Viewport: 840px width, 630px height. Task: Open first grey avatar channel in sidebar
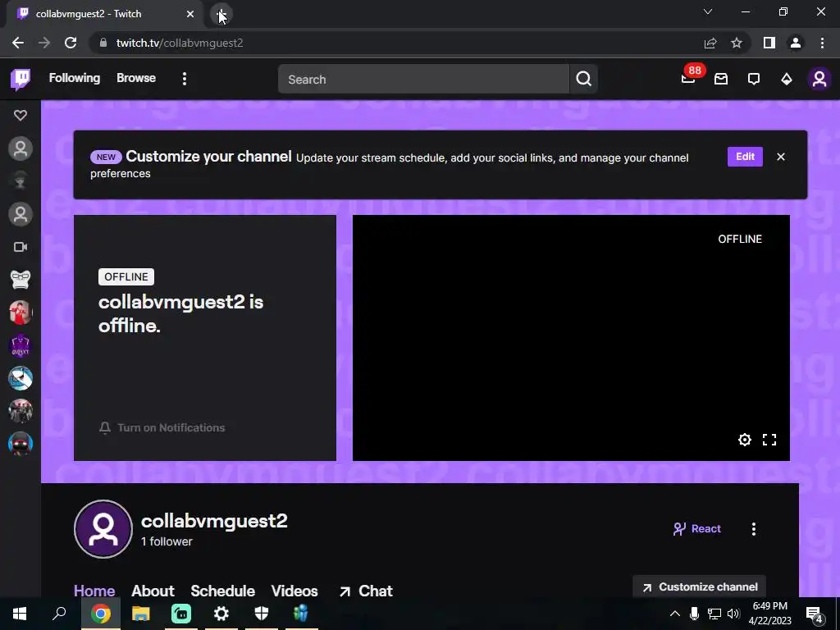pyautogui.click(x=21, y=149)
